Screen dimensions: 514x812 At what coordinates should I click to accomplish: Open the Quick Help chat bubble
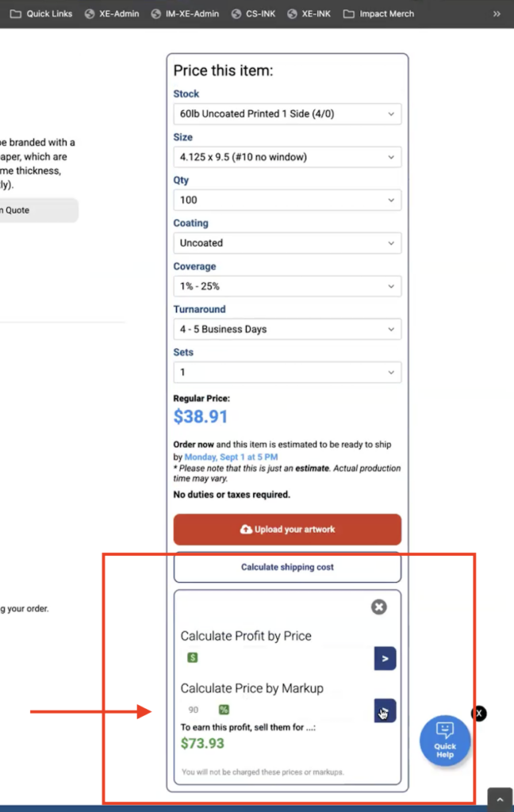pos(444,741)
